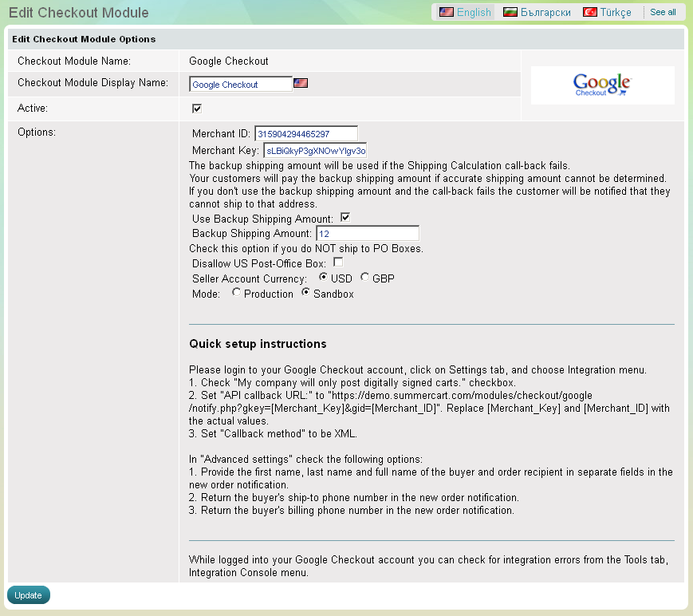Uncheck Use Backup Shipping Amount
The image size is (693, 616).
345,217
